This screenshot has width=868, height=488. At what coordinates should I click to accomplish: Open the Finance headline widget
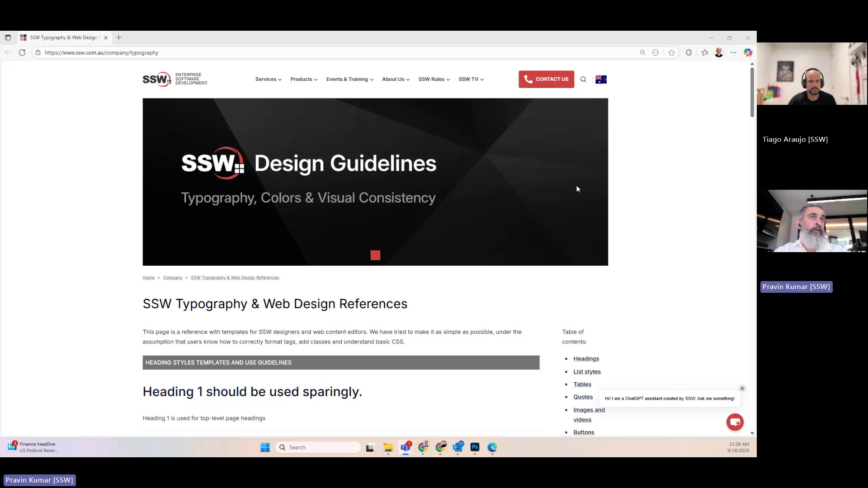(x=34, y=447)
